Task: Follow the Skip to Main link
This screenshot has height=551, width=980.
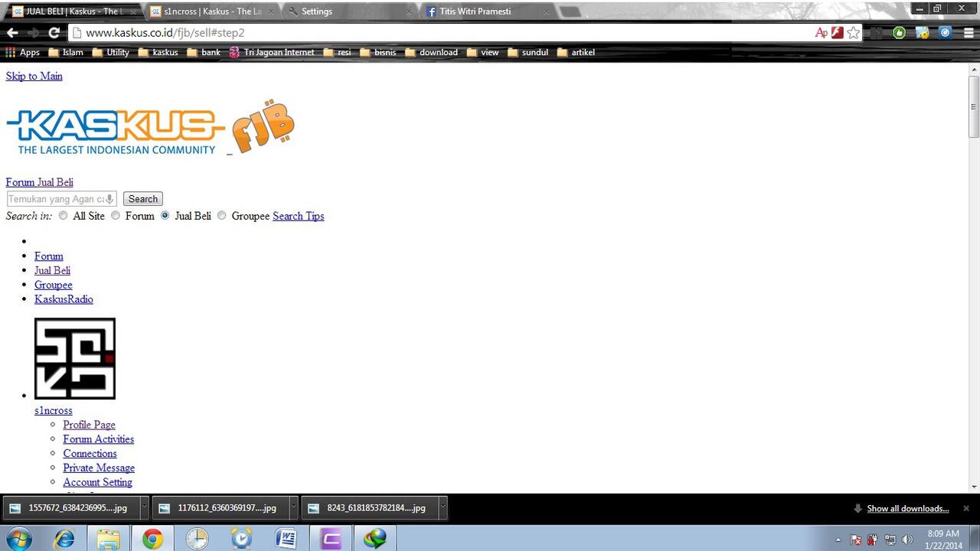Action: click(x=34, y=76)
